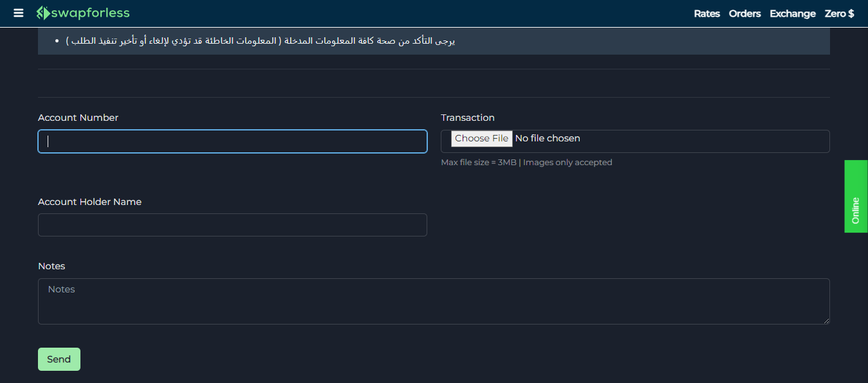Click the Send button
This screenshot has width=868, height=383.
click(59, 359)
